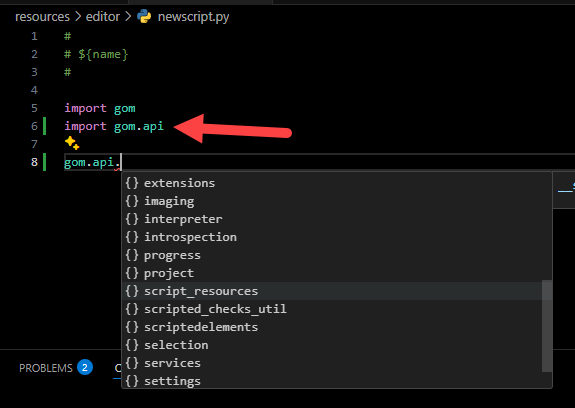This screenshot has height=408, width=575.
Task: Open the PROBLEMS panel tab
Action: click(46, 368)
